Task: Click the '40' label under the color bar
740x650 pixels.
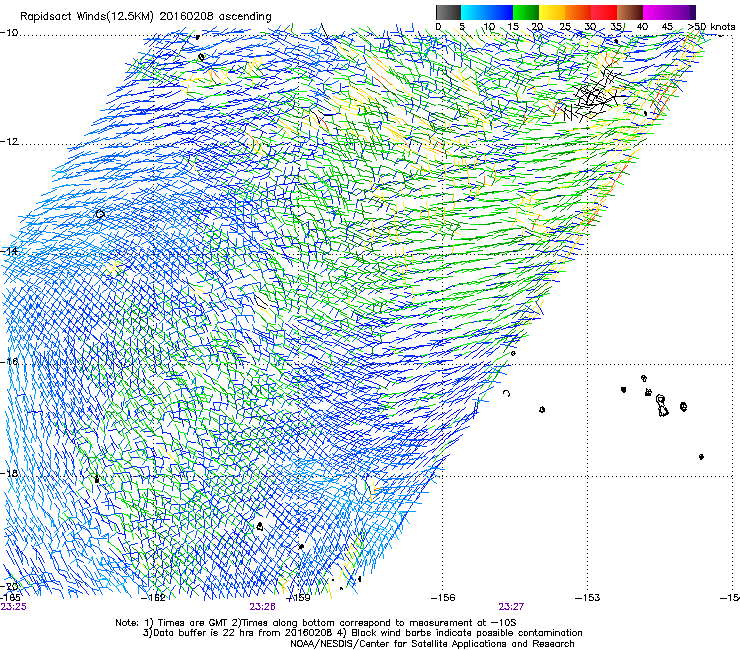Action: click(x=642, y=26)
